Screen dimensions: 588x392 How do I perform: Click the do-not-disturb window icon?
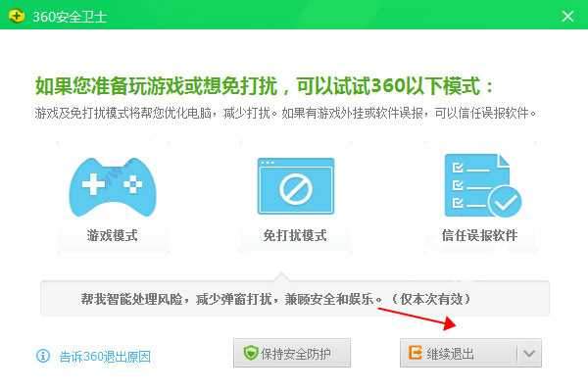(295, 186)
